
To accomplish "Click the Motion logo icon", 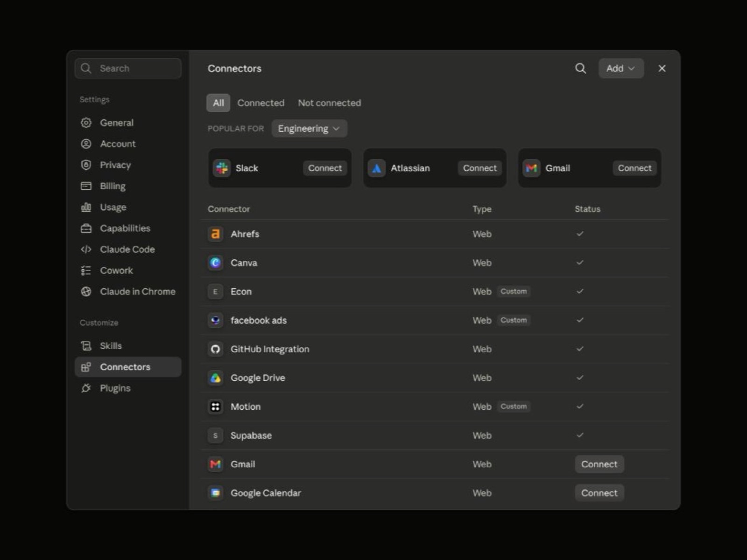I will pos(215,406).
